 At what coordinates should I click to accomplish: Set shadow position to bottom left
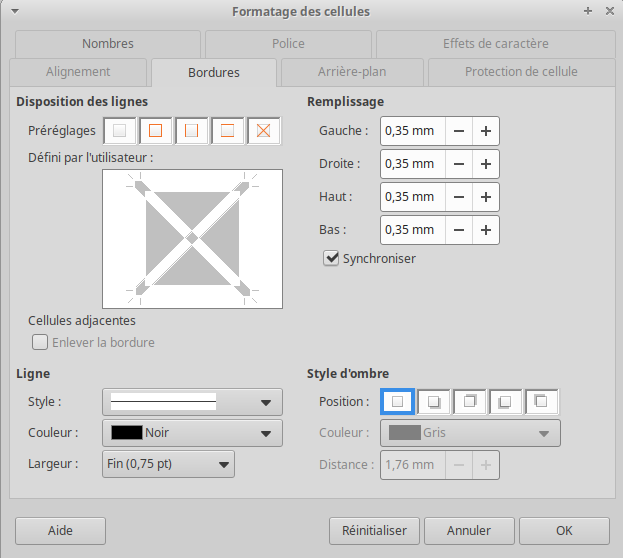(505, 402)
